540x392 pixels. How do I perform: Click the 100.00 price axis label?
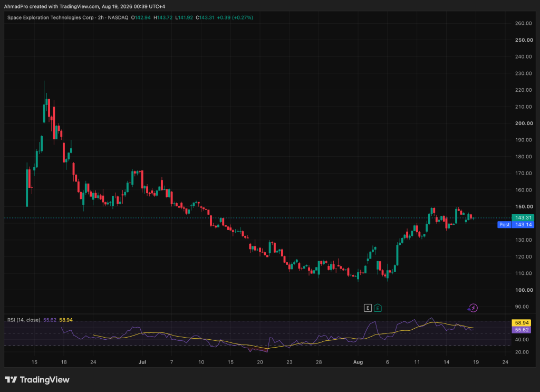pos(524,290)
